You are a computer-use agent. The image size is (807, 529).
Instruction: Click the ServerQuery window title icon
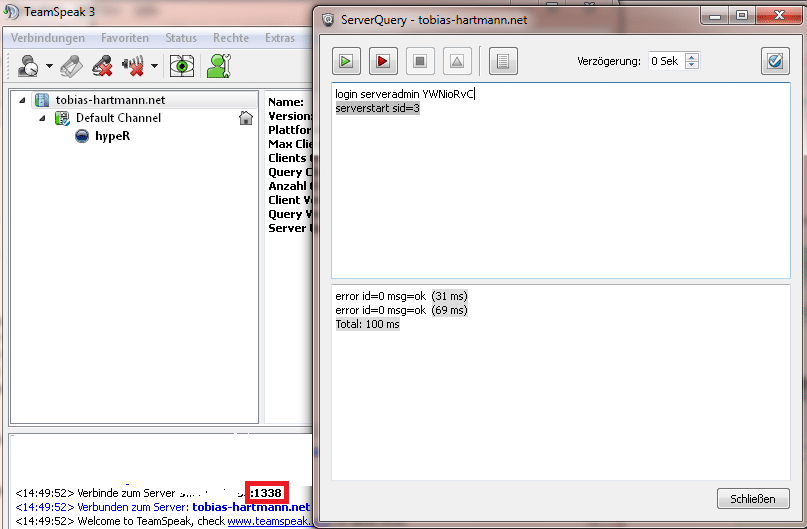[328, 20]
